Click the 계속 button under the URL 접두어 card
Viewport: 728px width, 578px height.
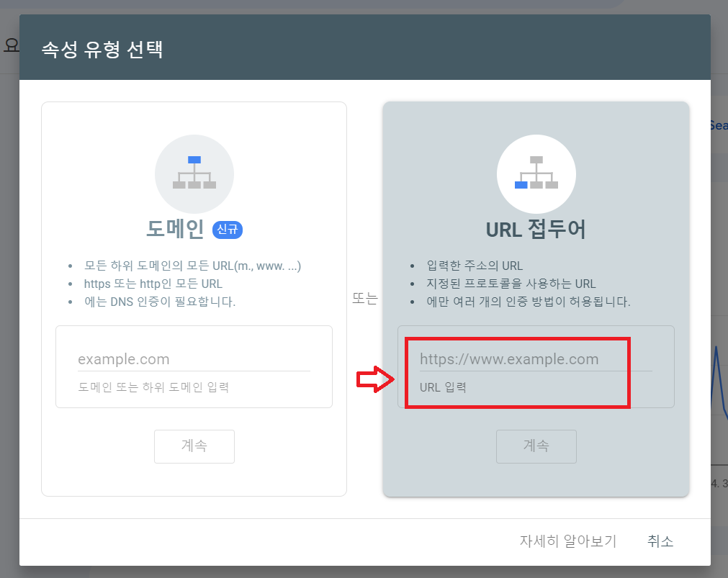coord(536,446)
